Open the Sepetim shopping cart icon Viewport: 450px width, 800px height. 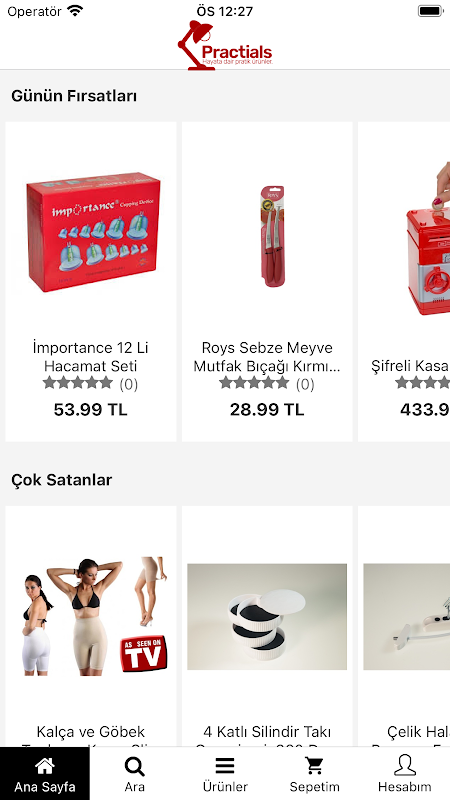[x=314, y=766]
